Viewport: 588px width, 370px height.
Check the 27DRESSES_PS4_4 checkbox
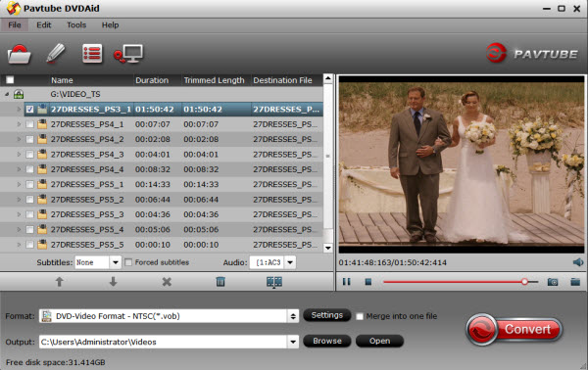click(30, 169)
